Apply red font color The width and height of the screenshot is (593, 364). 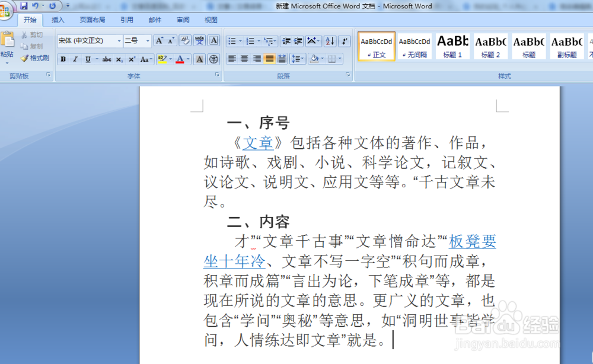tap(180, 59)
